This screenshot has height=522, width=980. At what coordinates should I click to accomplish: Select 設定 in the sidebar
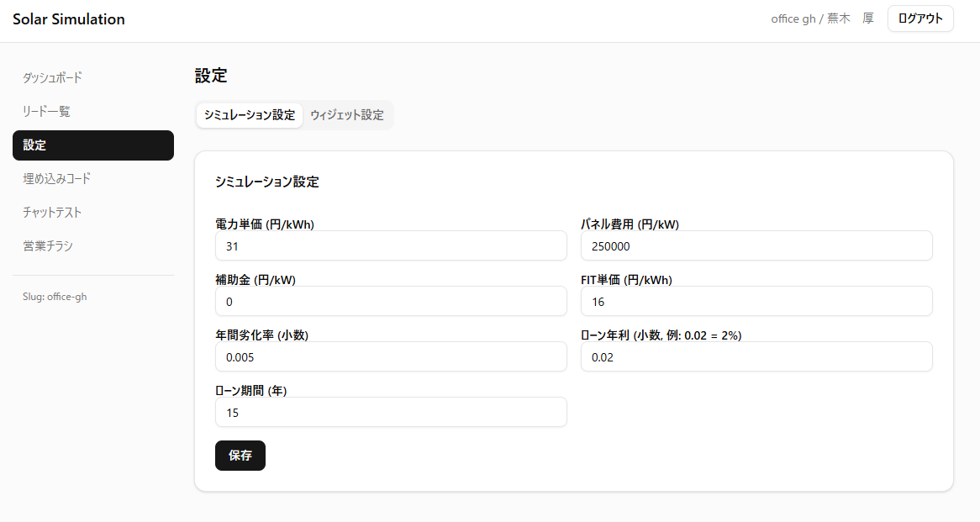(92, 145)
